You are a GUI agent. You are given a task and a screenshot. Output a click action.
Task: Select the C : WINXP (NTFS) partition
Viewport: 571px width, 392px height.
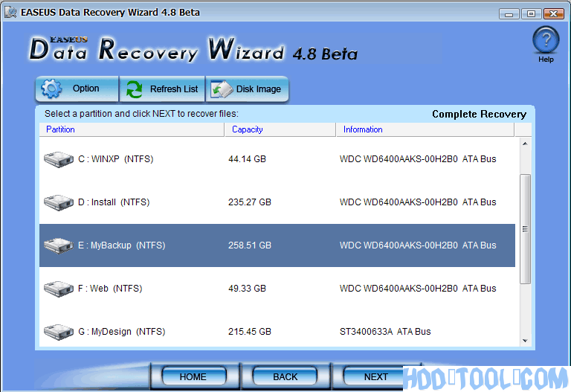tap(116, 159)
